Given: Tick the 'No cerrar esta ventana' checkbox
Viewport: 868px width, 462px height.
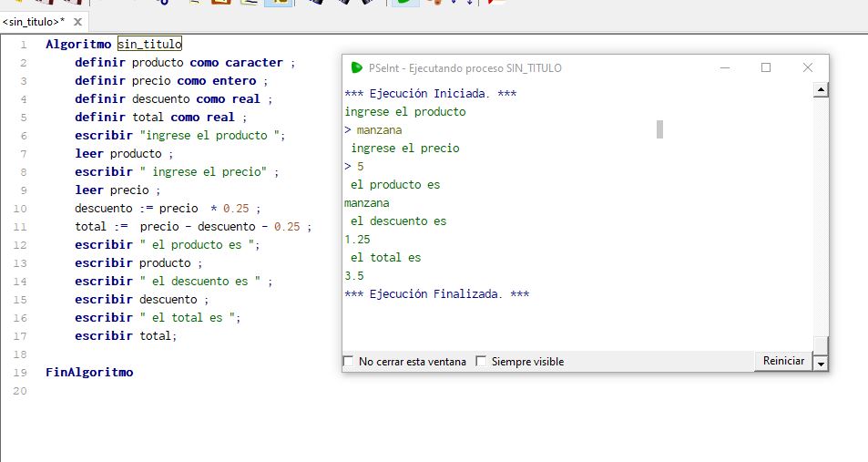Looking at the screenshot, I should pyautogui.click(x=348, y=362).
